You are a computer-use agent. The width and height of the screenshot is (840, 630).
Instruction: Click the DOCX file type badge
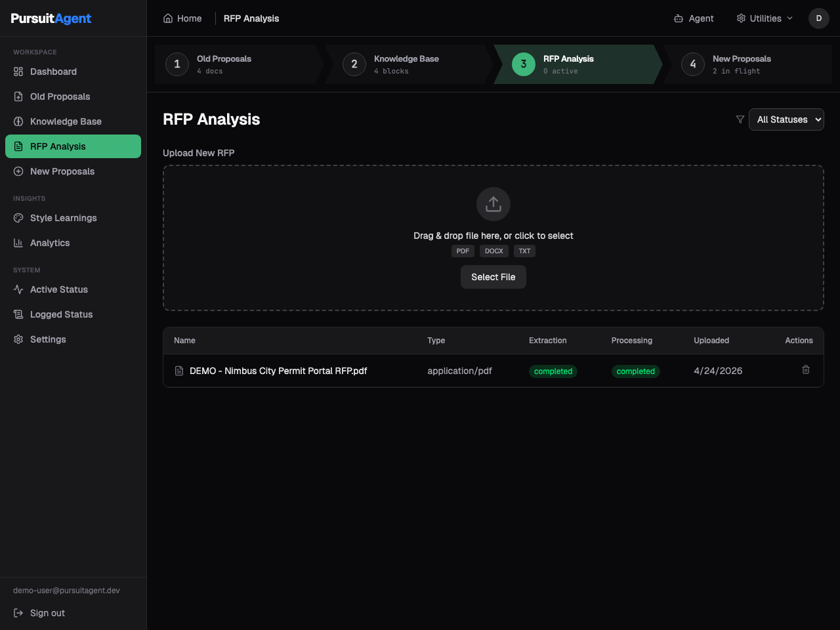[494, 251]
